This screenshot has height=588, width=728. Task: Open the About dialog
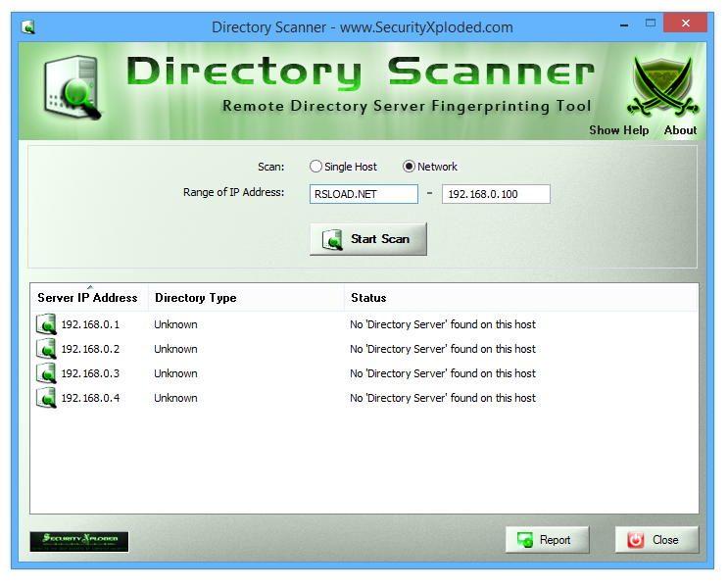coord(680,130)
